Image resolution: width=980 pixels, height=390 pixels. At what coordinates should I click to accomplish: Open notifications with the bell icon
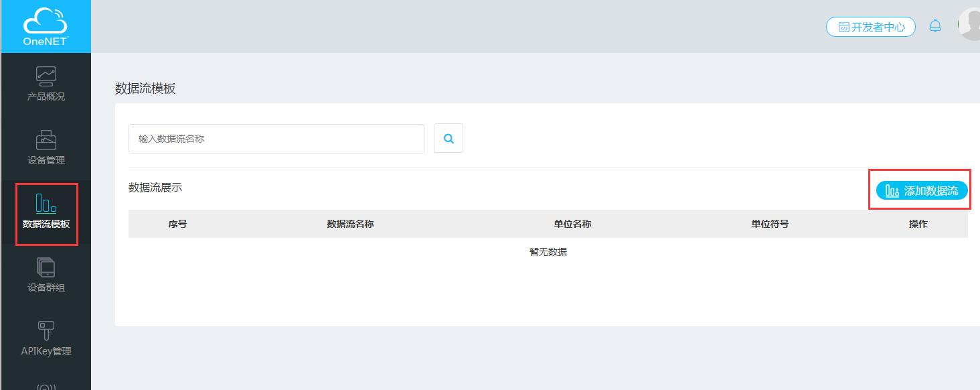(x=935, y=26)
